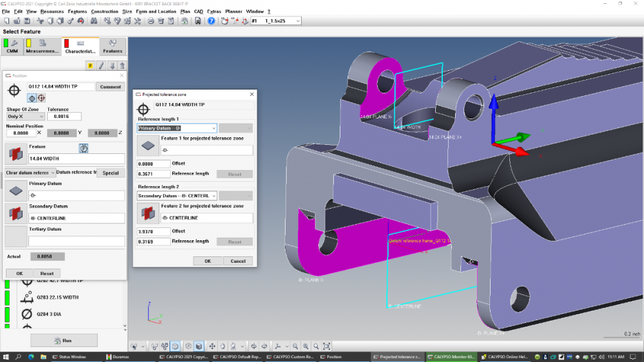This screenshot has height=362, width=644.
Task: Click the Special button
Action: (x=110, y=173)
